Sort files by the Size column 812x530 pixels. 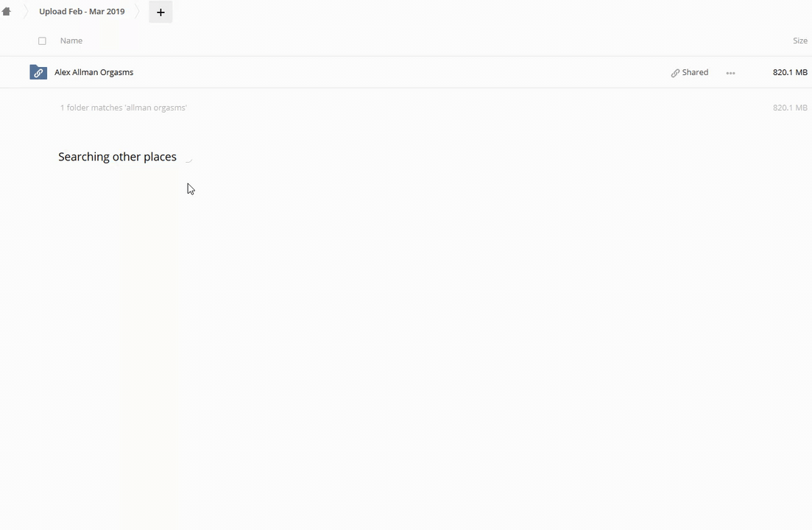pos(799,40)
